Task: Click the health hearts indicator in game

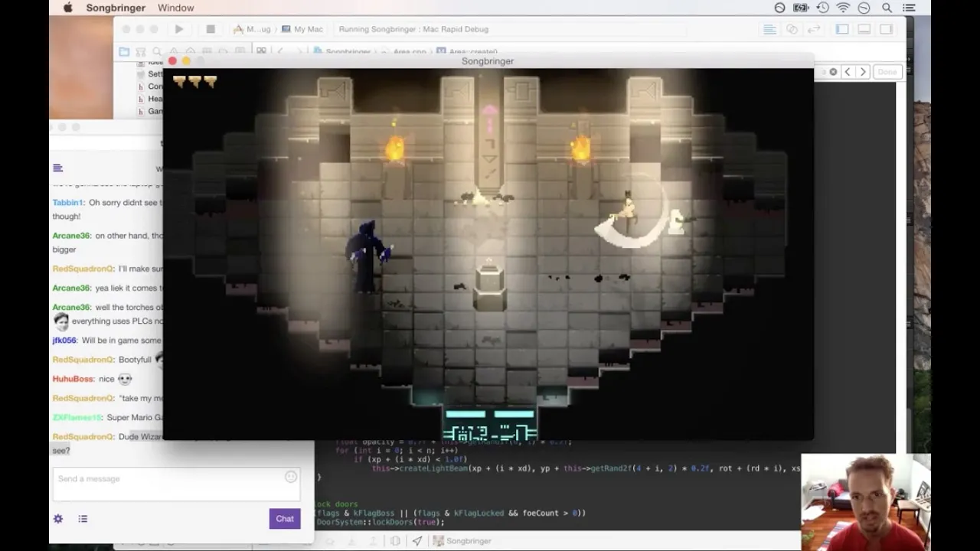Action: [x=195, y=81]
